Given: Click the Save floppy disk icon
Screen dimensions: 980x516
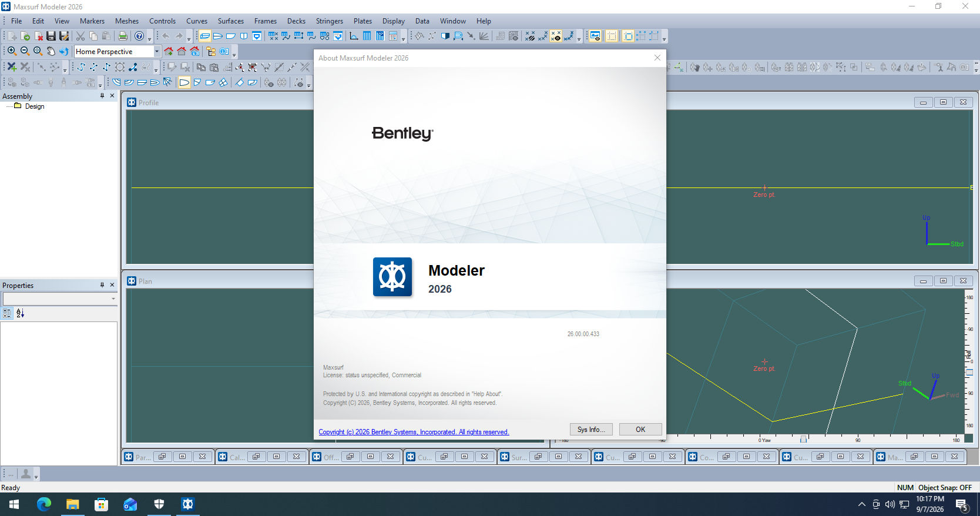Looking at the screenshot, I should [x=51, y=36].
